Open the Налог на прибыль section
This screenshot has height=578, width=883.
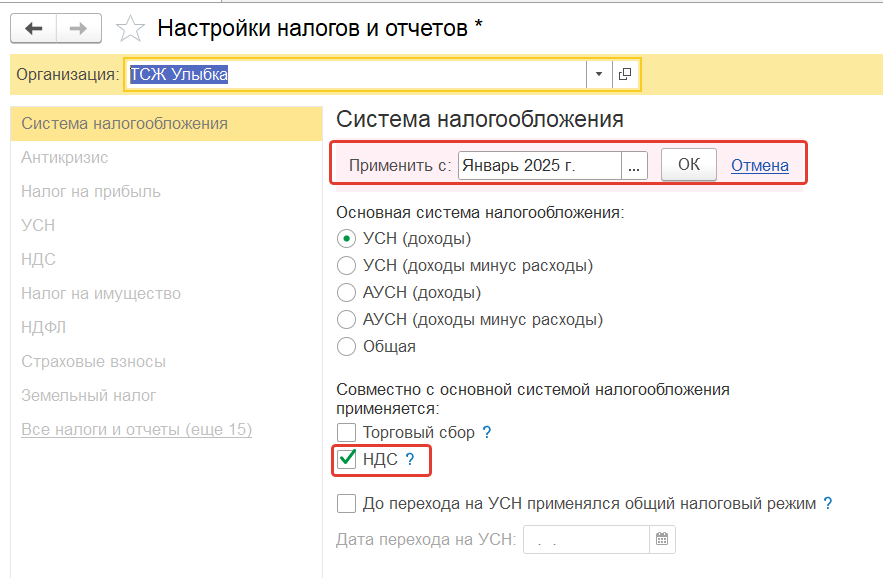91,191
